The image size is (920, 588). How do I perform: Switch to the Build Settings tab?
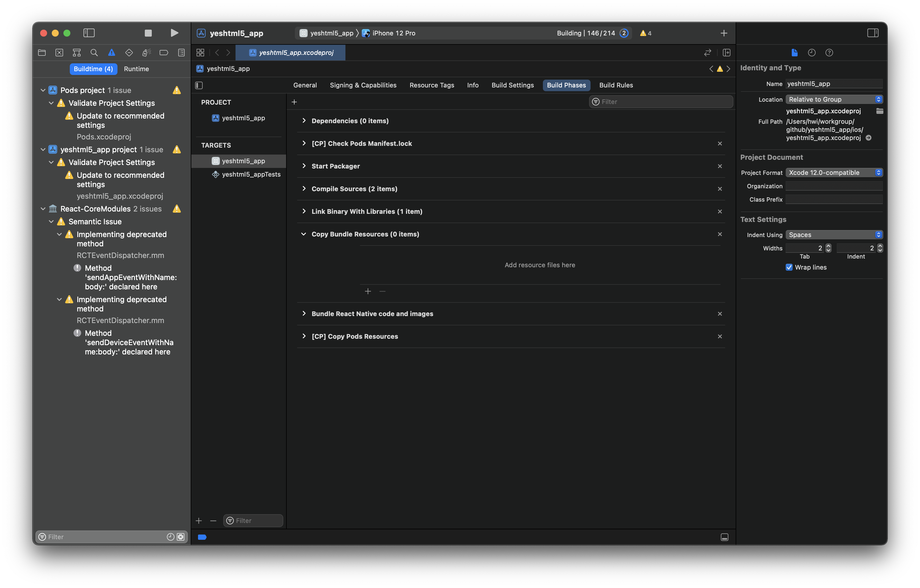tap(512, 85)
